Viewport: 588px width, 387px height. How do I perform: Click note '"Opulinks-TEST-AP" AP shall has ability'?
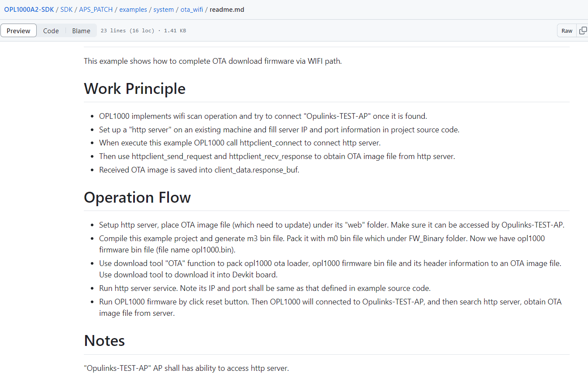tap(186, 368)
